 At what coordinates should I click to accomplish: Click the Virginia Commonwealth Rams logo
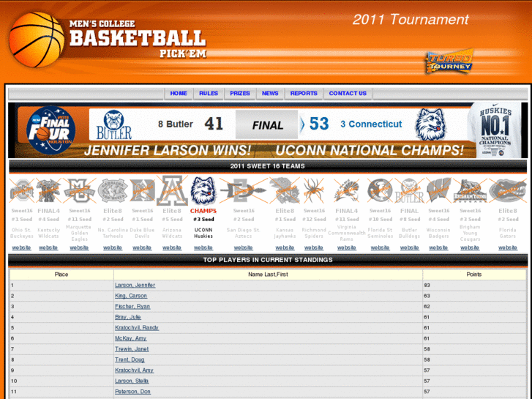(x=346, y=190)
